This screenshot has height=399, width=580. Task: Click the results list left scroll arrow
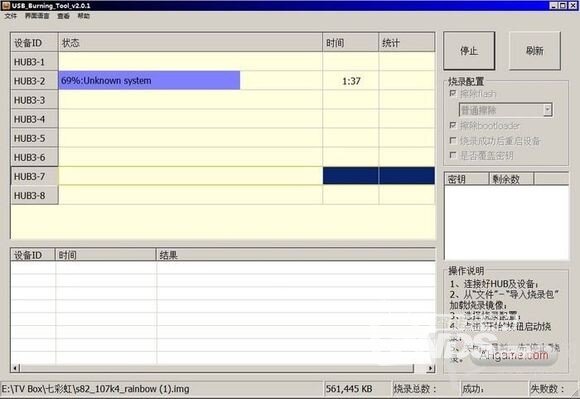(15, 368)
